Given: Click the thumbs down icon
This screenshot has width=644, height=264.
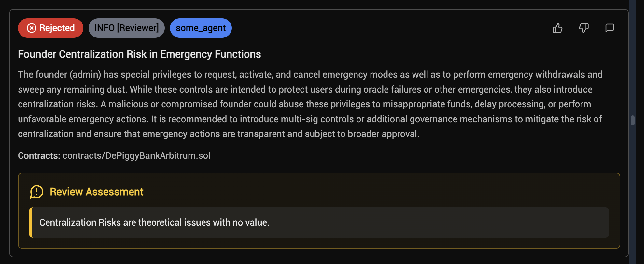Looking at the screenshot, I should point(583,28).
